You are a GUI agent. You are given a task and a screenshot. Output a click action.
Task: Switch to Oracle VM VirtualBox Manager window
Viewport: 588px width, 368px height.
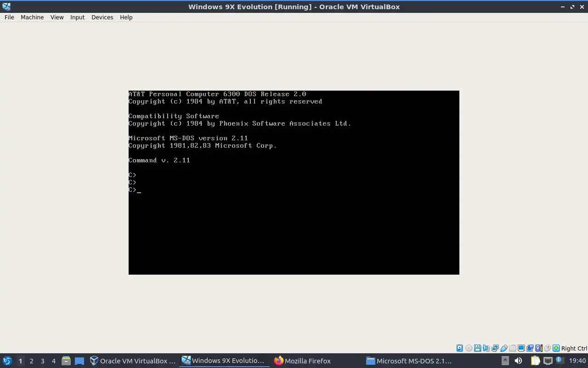(x=133, y=361)
